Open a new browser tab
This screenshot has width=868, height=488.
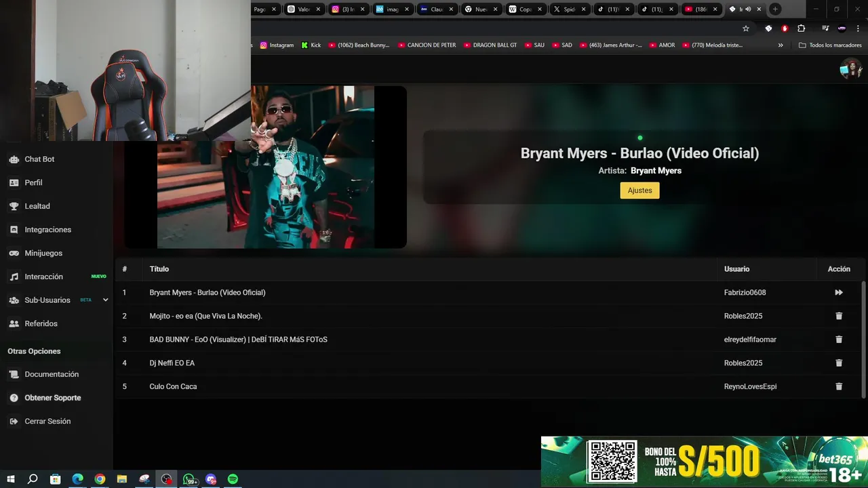point(775,9)
